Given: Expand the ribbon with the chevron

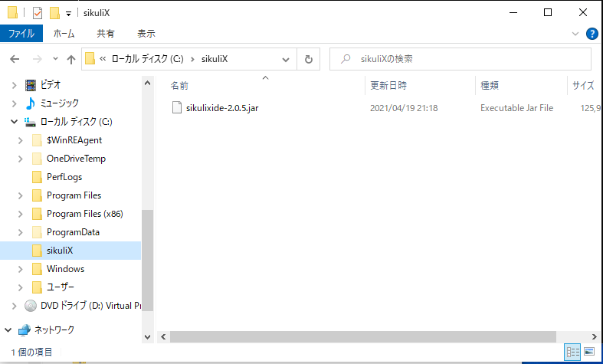Looking at the screenshot, I should pos(576,34).
